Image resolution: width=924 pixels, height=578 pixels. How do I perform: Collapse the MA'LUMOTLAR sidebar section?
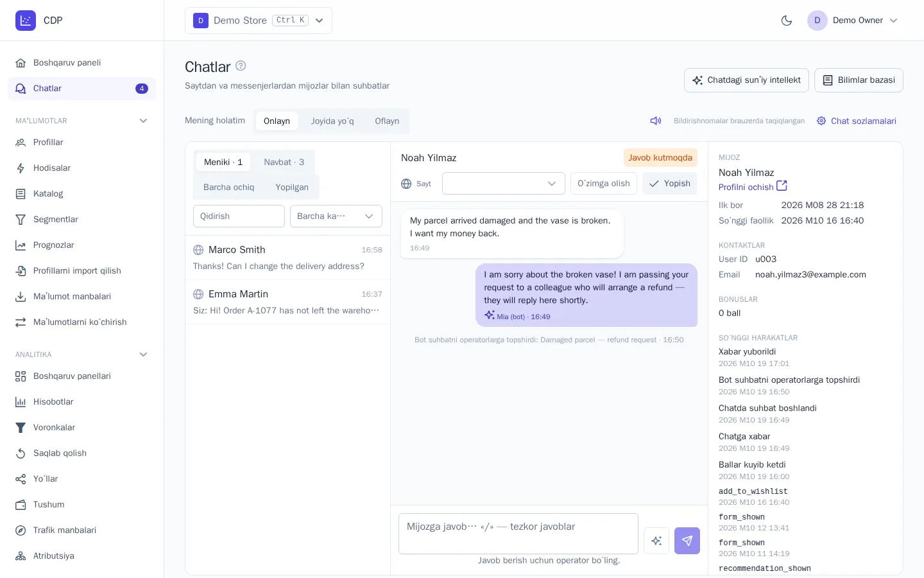143,121
